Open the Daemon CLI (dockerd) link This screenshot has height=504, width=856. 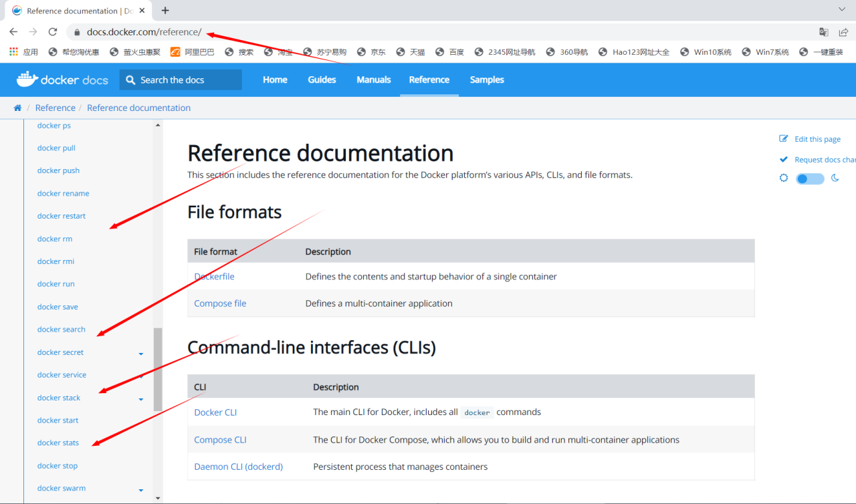(238, 467)
